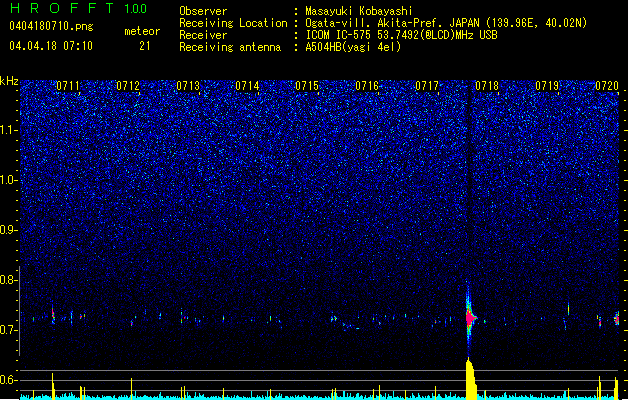
Task: Click the 0.9 kHz axis label
Action: coord(9,230)
